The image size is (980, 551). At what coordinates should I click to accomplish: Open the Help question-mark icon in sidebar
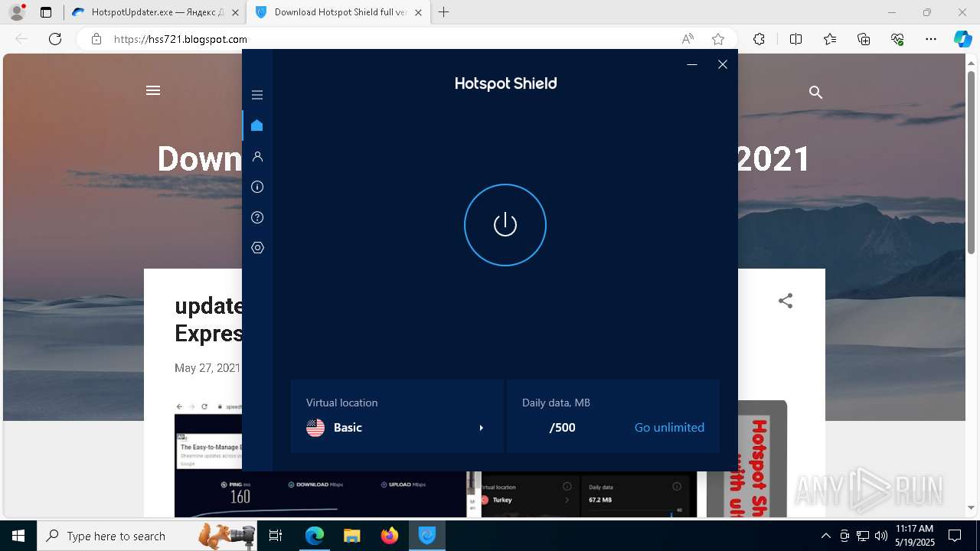pos(257,217)
